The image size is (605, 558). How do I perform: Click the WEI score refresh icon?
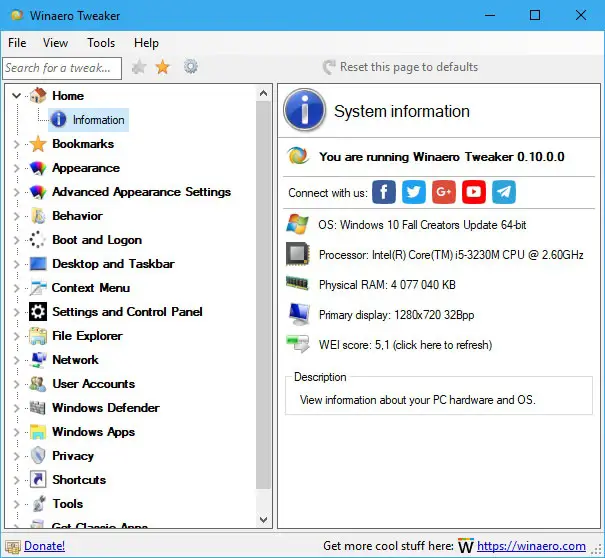(x=298, y=343)
